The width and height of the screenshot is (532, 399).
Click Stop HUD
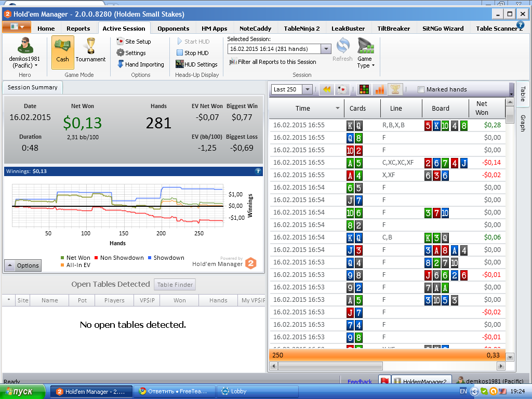point(192,53)
